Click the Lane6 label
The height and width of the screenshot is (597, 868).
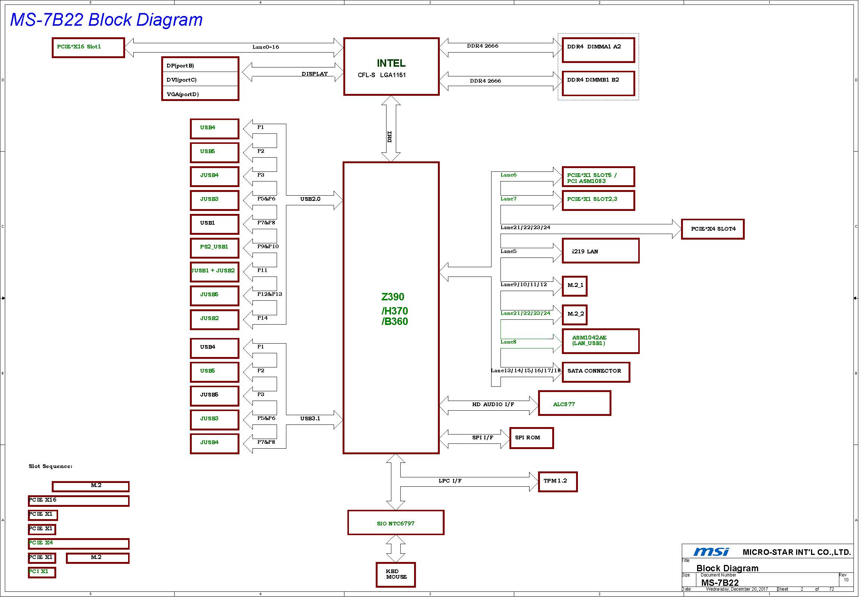click(x=508, y=175)
